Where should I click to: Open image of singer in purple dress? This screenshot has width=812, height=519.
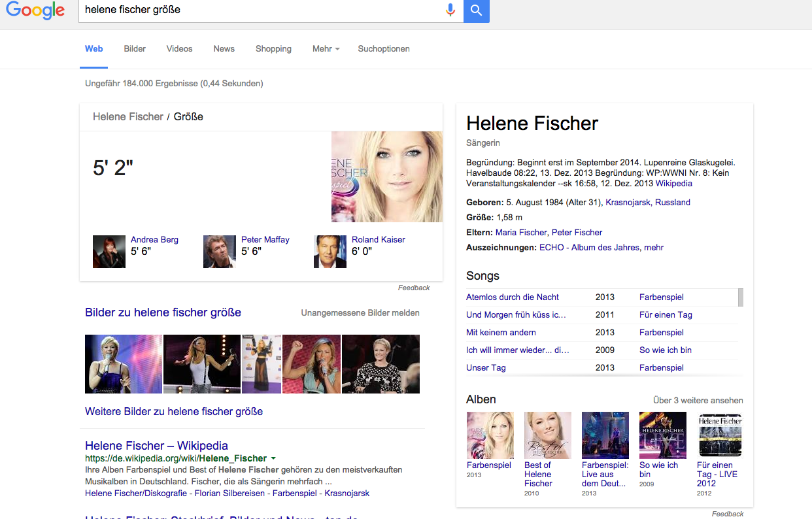(x=124, y=364)
